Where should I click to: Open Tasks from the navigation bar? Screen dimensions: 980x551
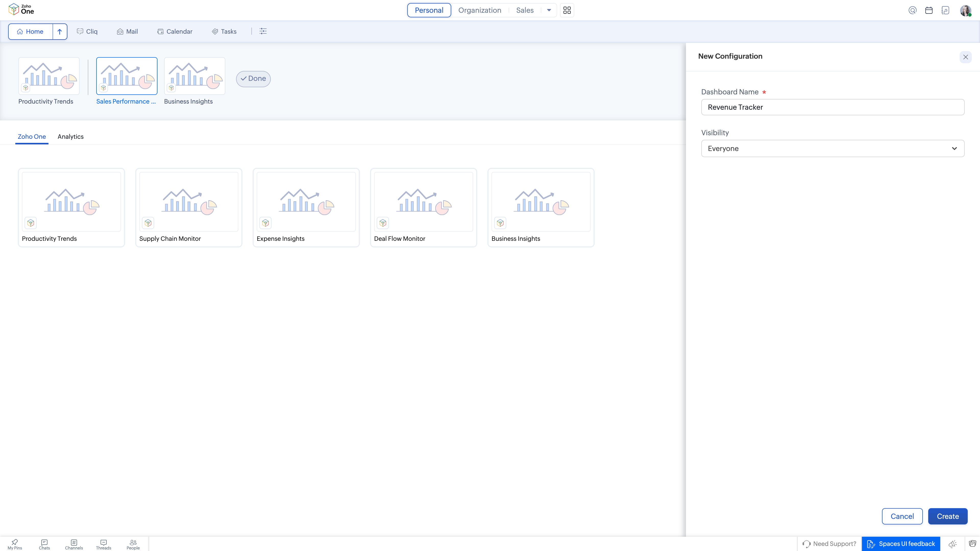pos(224,32)
